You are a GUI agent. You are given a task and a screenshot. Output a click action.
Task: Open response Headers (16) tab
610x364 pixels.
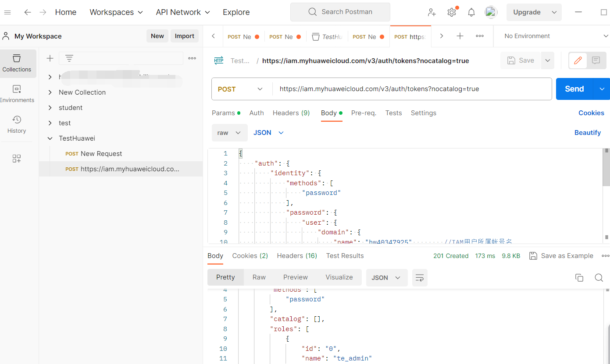297,256
